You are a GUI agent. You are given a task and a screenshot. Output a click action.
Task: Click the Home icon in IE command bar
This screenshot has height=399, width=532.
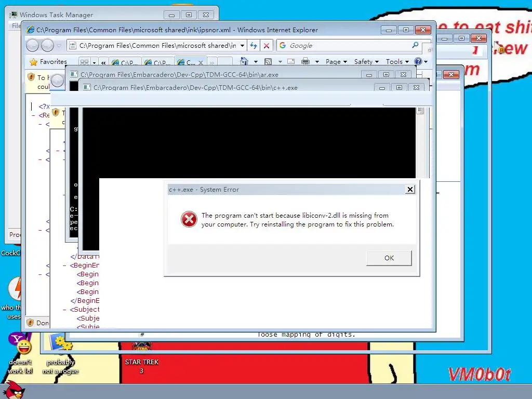tap(244, 61)
